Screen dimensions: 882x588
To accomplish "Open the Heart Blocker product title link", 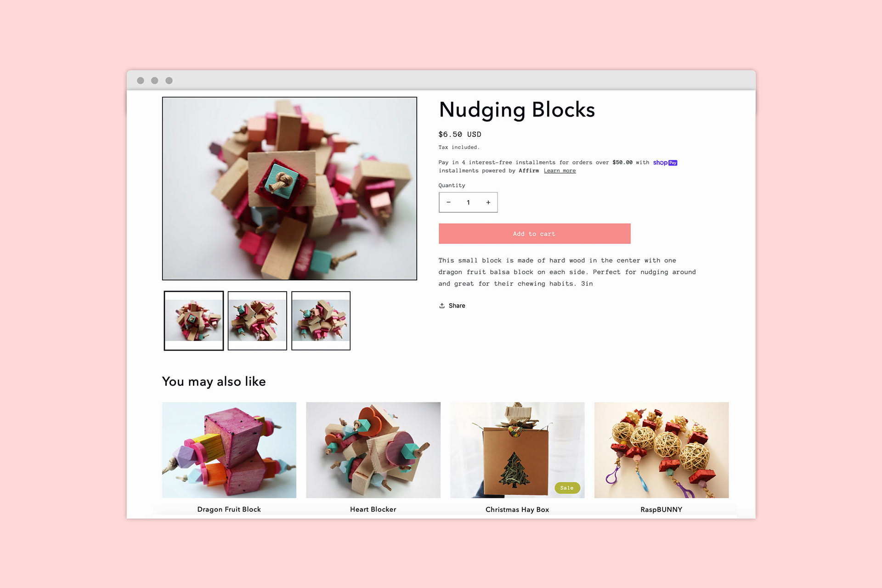I will pyautogui.click(x=373, y=509).
